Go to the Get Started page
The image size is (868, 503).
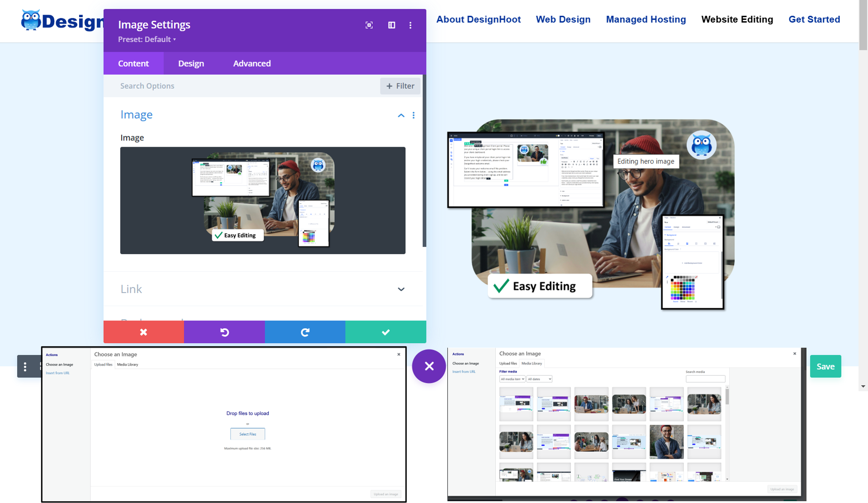pos(814,19)
